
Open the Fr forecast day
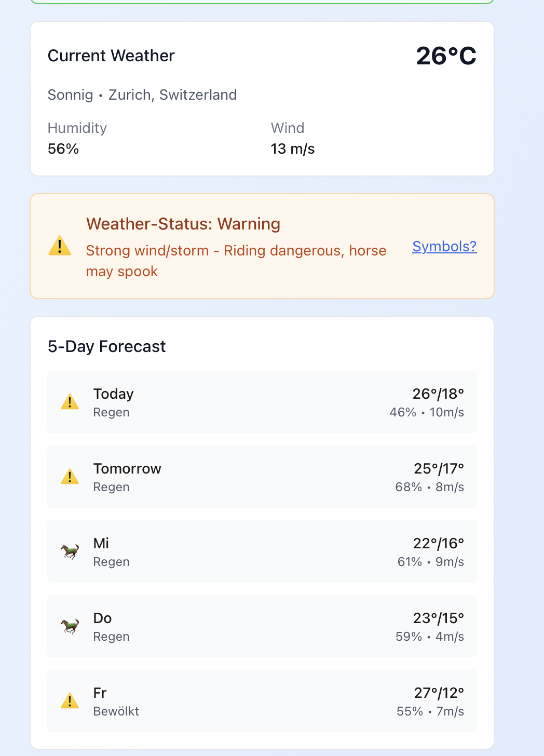pos(262,701)
